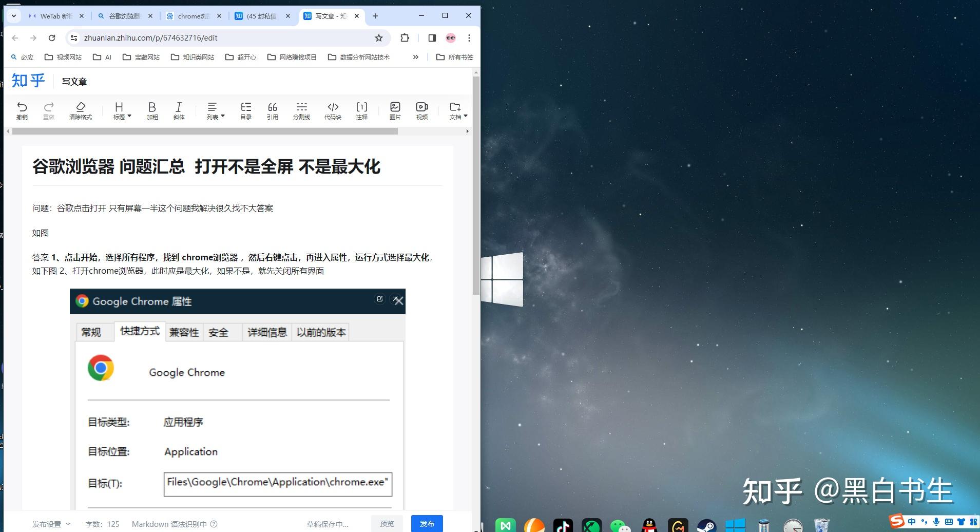This screenshot has height=532, width=980.
Task: Toggle bold (加粗) formatting
Action: [152, 110]
